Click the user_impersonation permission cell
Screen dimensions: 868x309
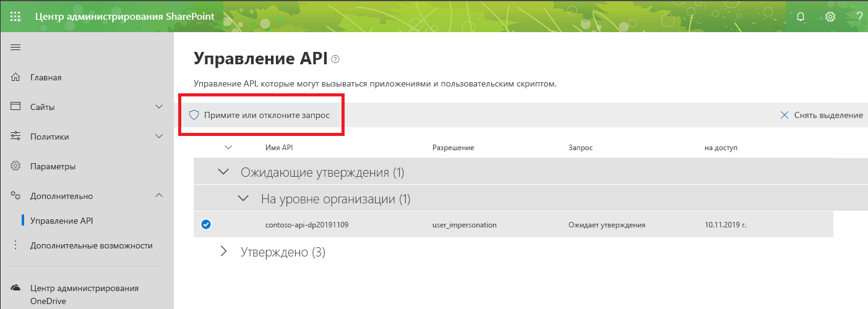464,225
